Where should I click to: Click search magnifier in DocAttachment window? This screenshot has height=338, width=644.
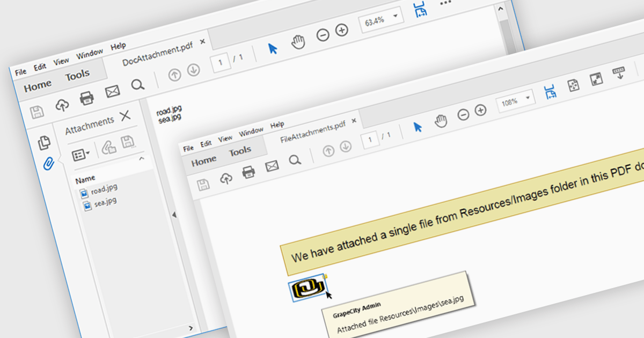pyautogui.click(x=138, y=85)
